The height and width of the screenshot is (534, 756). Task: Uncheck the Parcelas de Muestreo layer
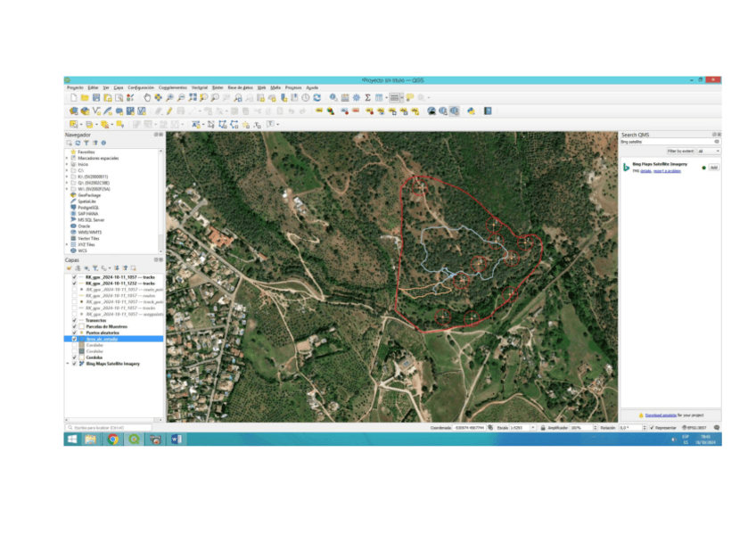(x=75, y=326)
